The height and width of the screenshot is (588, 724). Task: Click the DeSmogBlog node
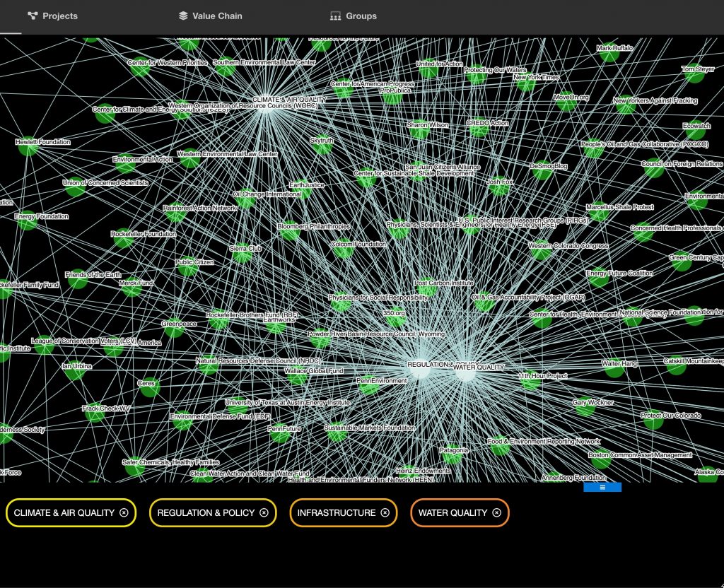click(542, 170)
